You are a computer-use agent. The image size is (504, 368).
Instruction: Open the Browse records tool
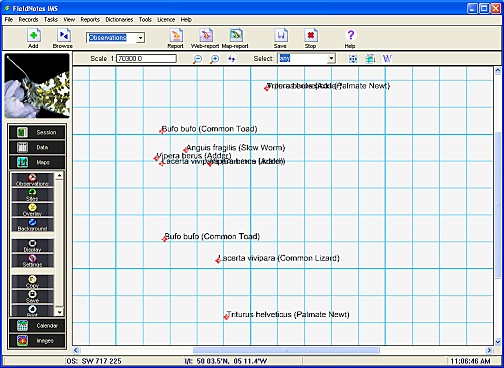tap(63, 35)
